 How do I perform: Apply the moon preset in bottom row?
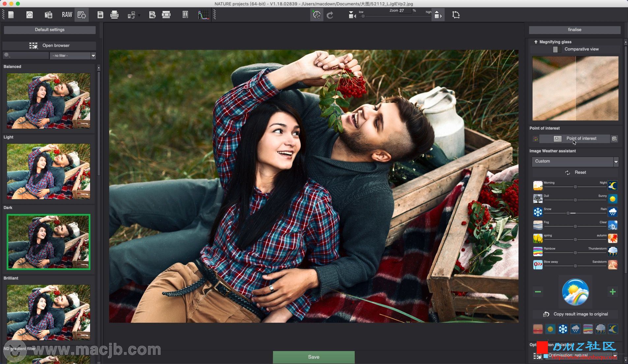point(613,329)
